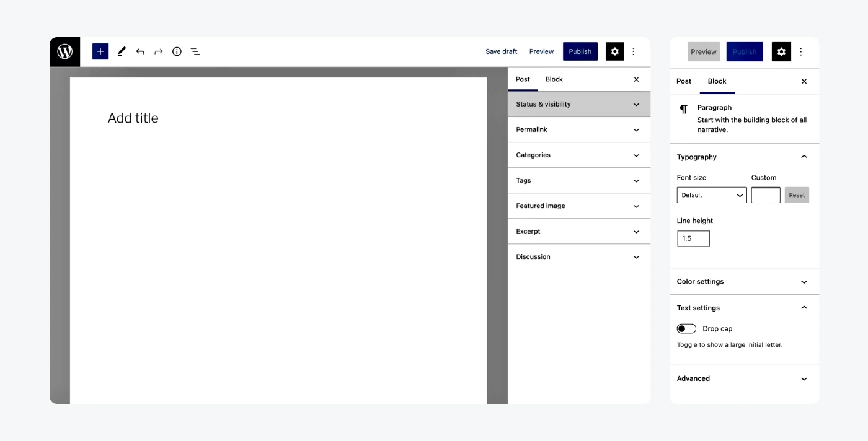Toggle settings gear in right Block panel
Screen dimensions: 868x441
[781, 51]
